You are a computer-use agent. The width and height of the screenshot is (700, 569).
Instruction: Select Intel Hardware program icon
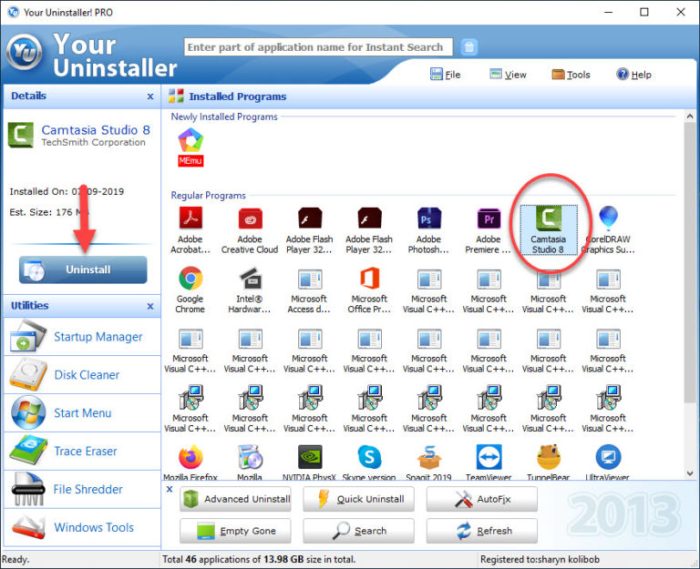click(250, 290)
